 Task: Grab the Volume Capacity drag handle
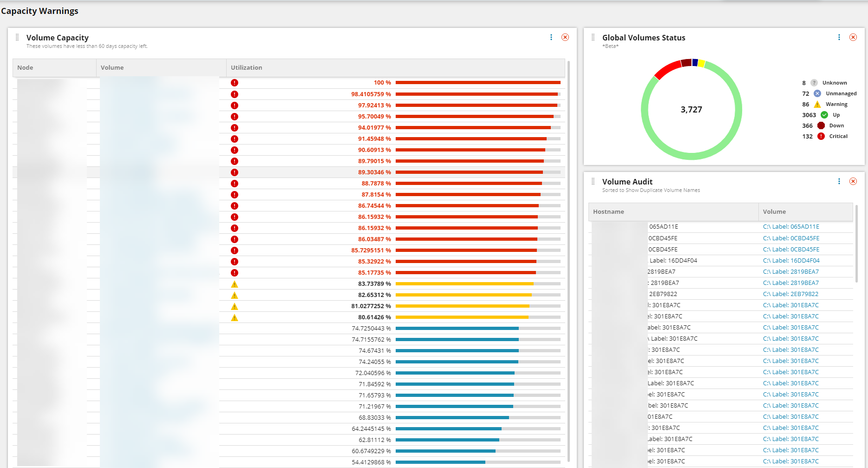click(x=17, y=37)
